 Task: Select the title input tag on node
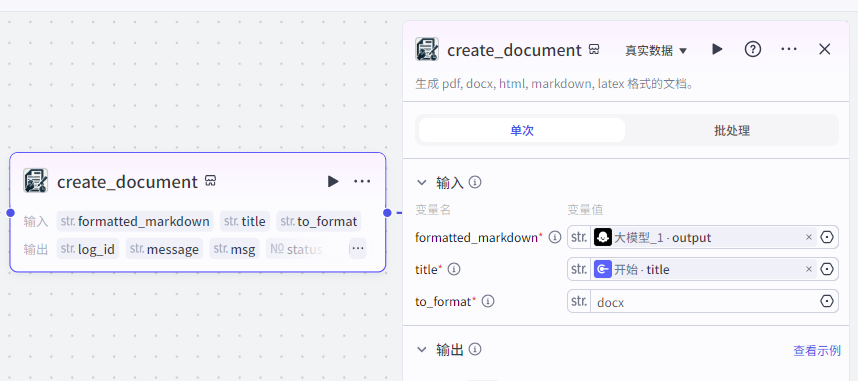click(245, 221)
